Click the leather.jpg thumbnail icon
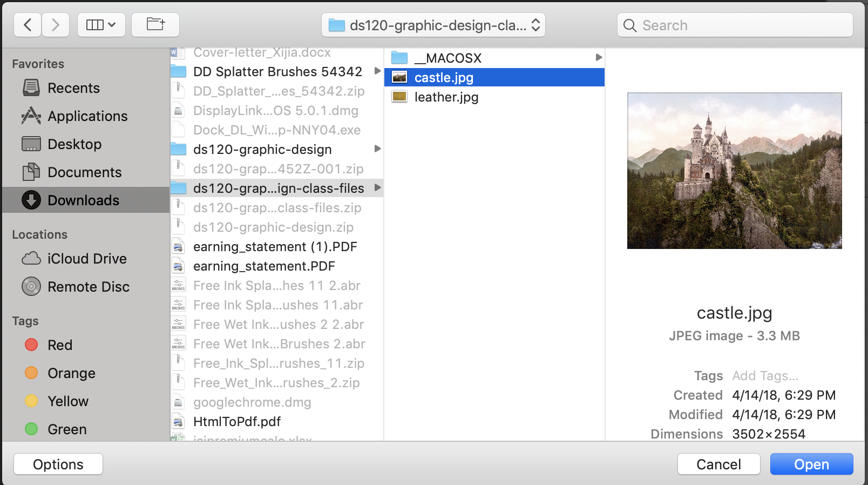This screenshot has height=485, width=868. 399,97
